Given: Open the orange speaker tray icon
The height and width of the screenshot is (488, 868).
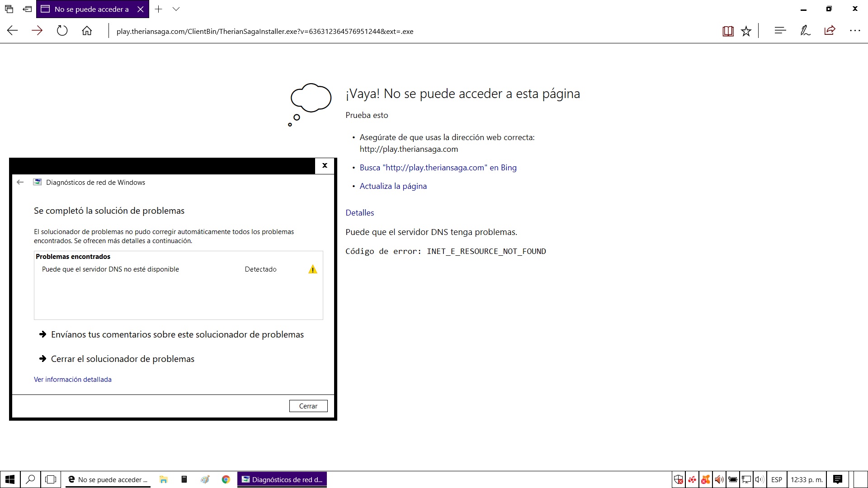Looking at the screenshot, I should (719, 479).
